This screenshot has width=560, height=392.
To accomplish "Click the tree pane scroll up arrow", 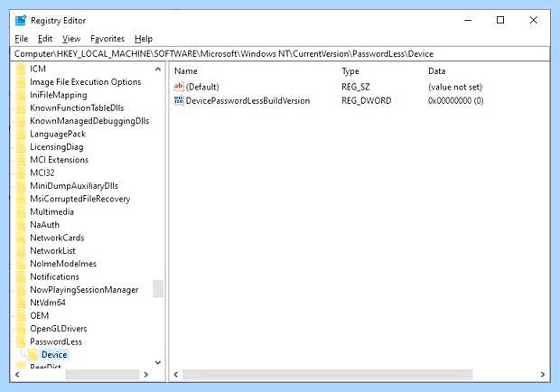I will (158, 69).
